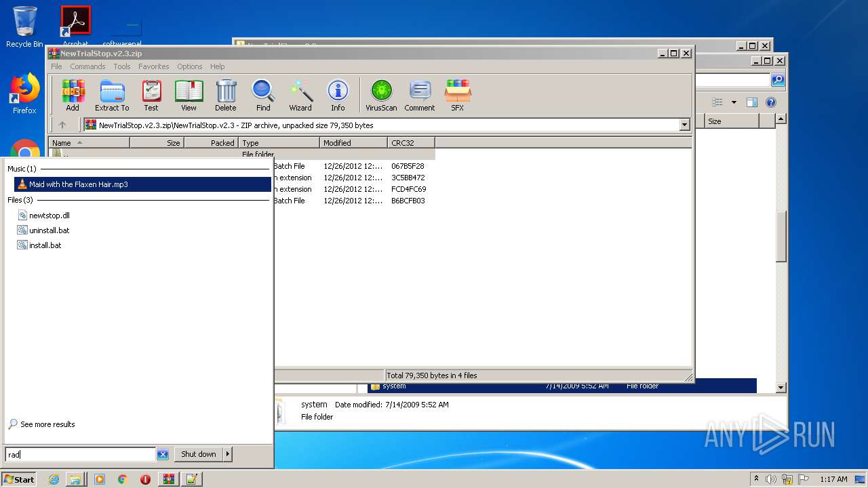Run VirusScan from the toolbar
The image size is (868, 488).
(381, 95)
